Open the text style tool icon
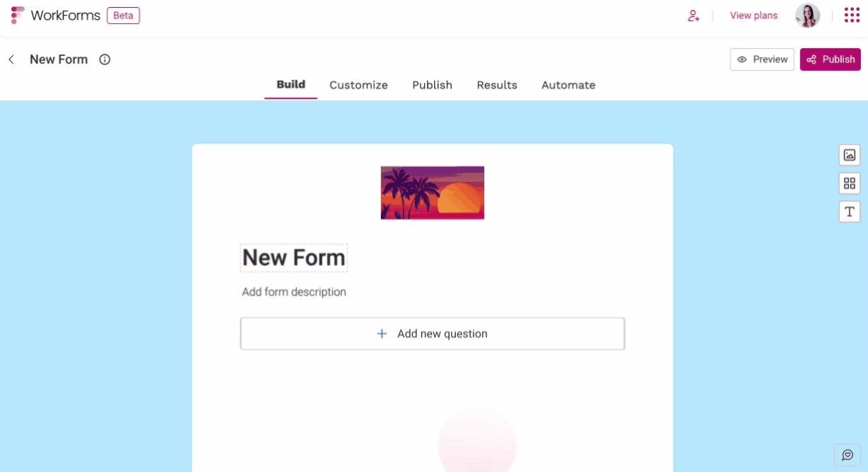868x472 pixels. 850,212
